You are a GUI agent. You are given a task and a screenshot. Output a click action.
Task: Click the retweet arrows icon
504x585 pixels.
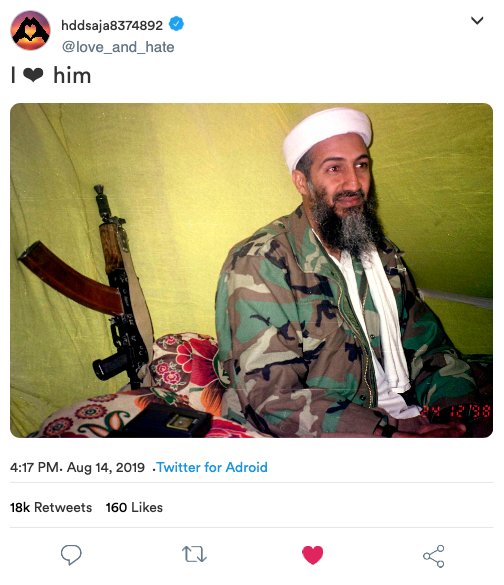(x=194, y=554)
